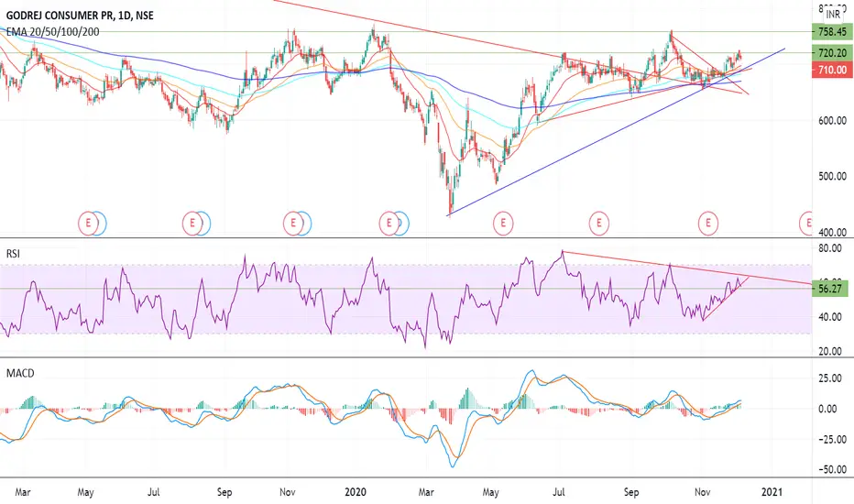The width and height of the screenshot is (854, 504).
Task: Open the May 2020 earnings marker
Action: pyautogui.click(x=503, y=223)
